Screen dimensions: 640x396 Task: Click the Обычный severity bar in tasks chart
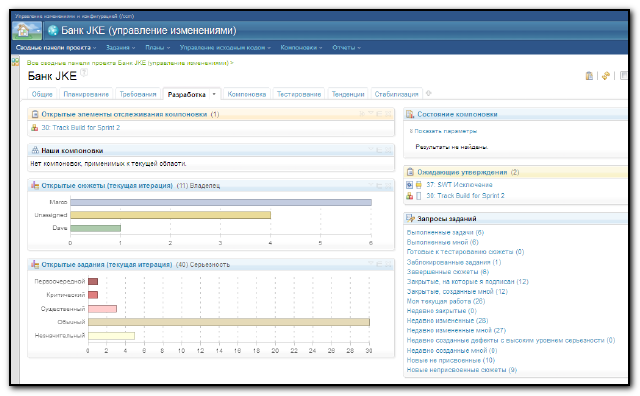coord(229,322)
